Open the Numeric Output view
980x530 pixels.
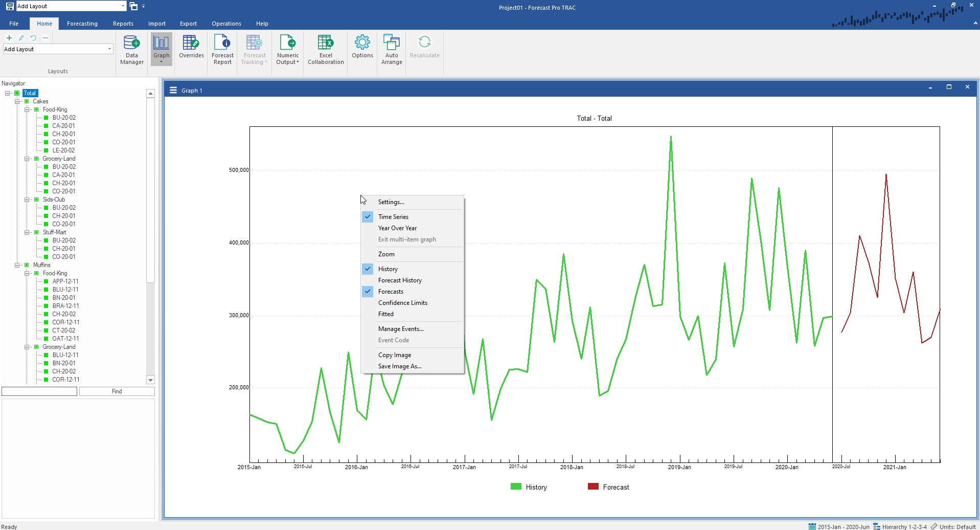(x=288, y=50)
